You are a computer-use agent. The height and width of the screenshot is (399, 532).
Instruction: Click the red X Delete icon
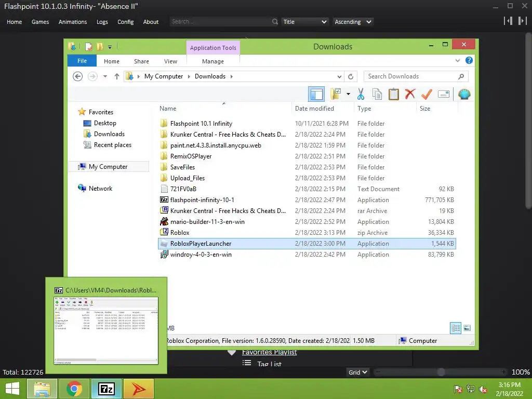tap(410, 94)
